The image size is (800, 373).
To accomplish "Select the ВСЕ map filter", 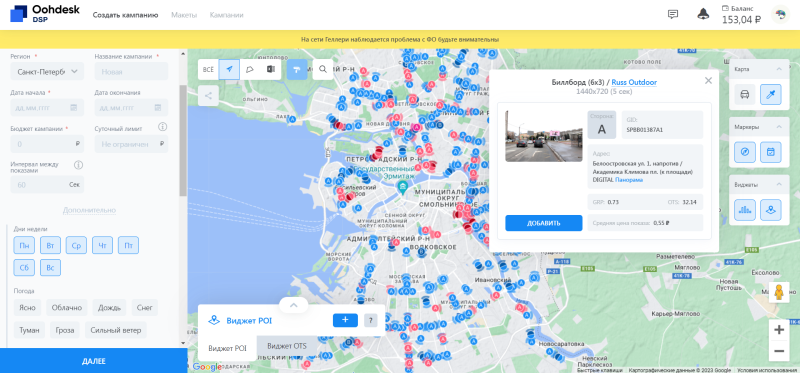I will pyautogui.click(x=208, y=69).
